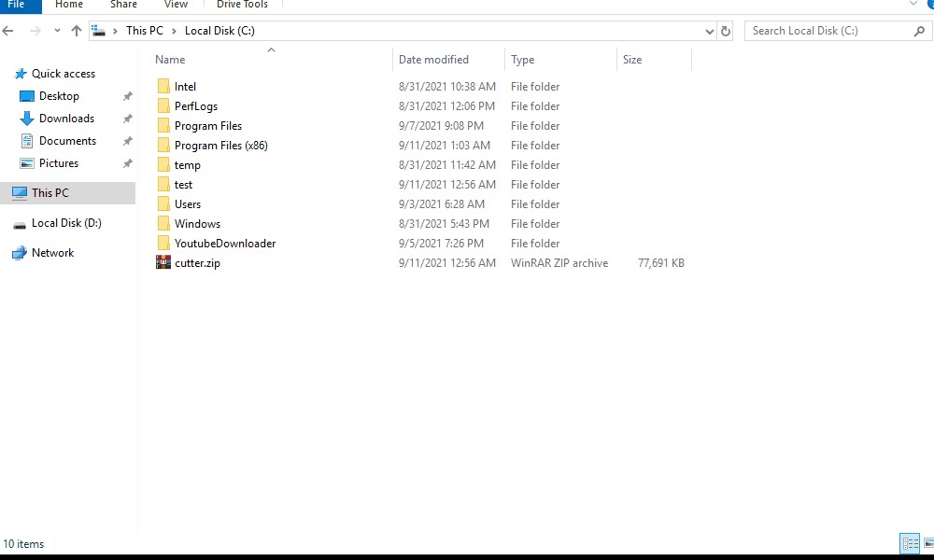
Task: Click the Users folder icon
Action: point(163,204)
